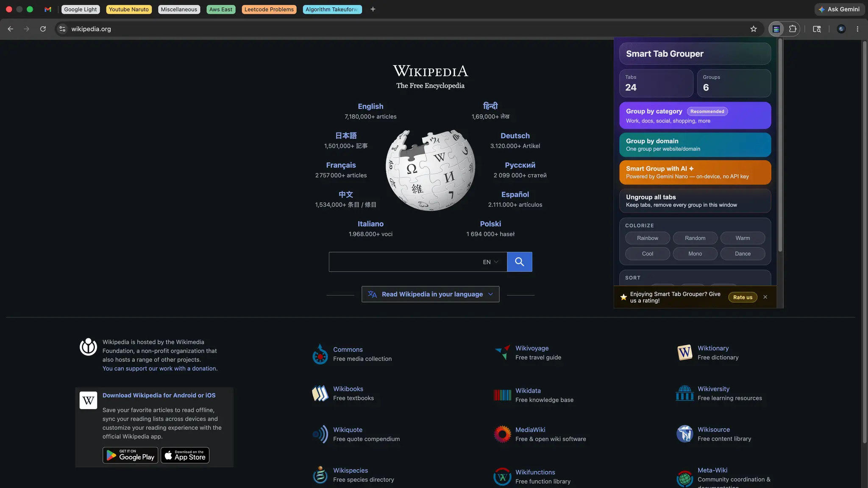
Task: Open the tab search icon in toolbar
Action: pos(817,29)
